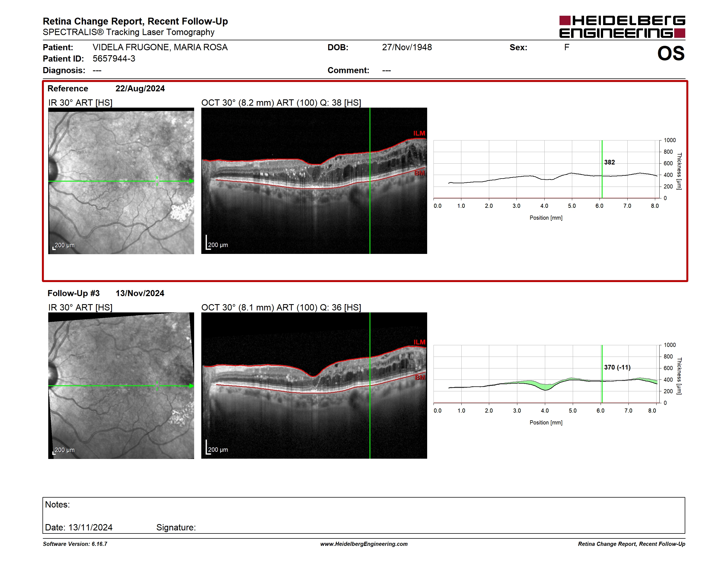Click the Position [mm] label under follow-up graph

(546, 423)
